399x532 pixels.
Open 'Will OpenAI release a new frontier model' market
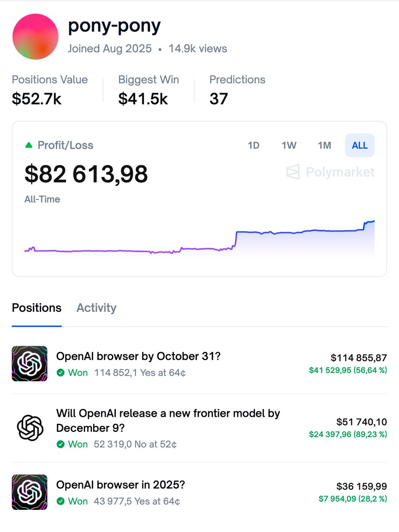(x=168, y=414)
